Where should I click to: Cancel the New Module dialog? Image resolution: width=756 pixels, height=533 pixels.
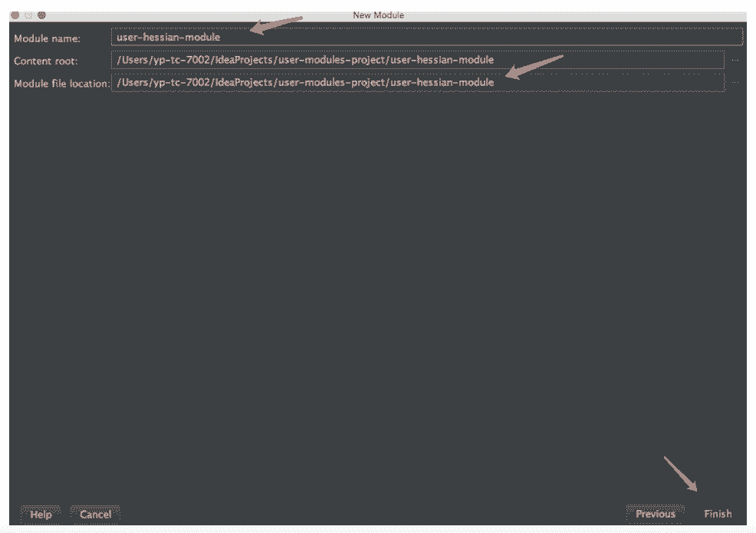95,514
